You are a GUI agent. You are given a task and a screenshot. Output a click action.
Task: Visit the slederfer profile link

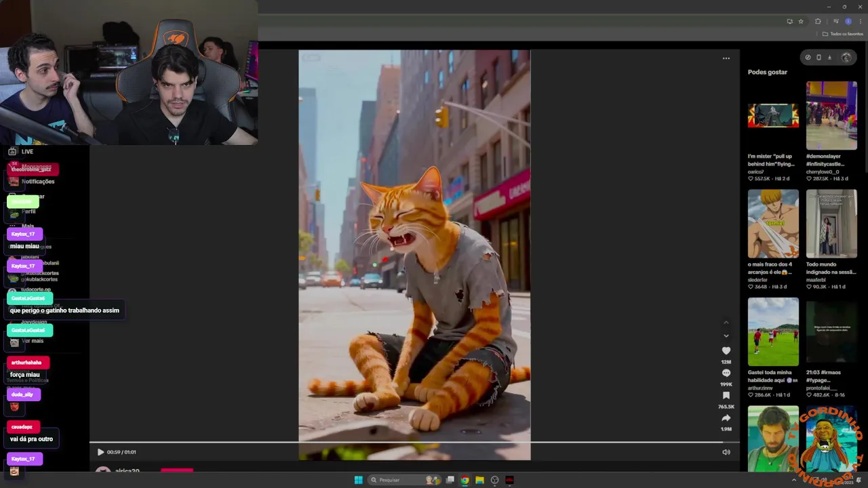(757, 280)
